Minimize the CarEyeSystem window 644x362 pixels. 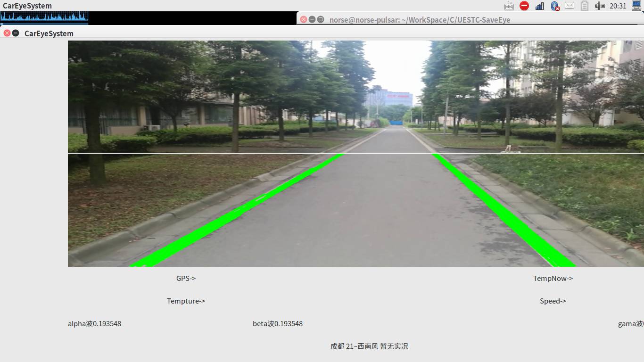[16, 33]
